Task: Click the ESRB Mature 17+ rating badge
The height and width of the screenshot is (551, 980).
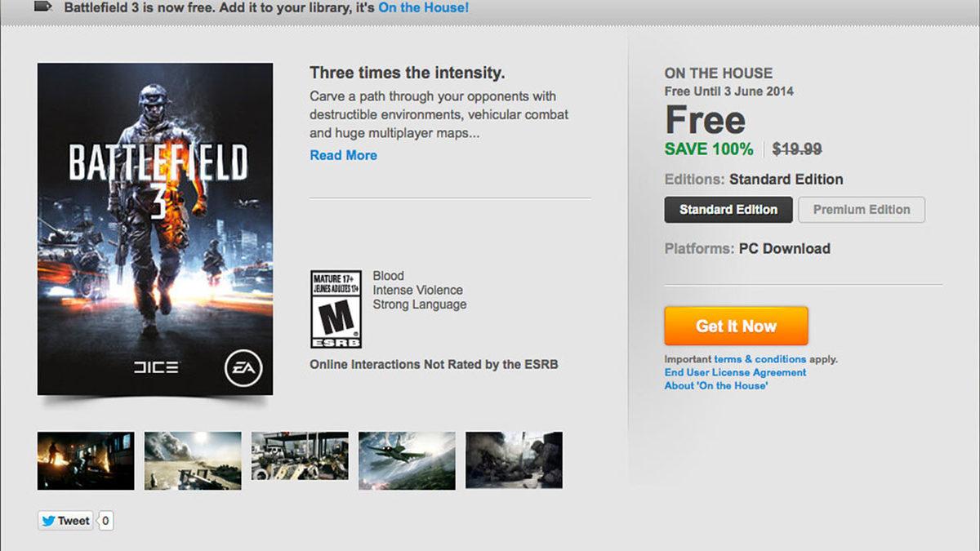Action: 336,309
